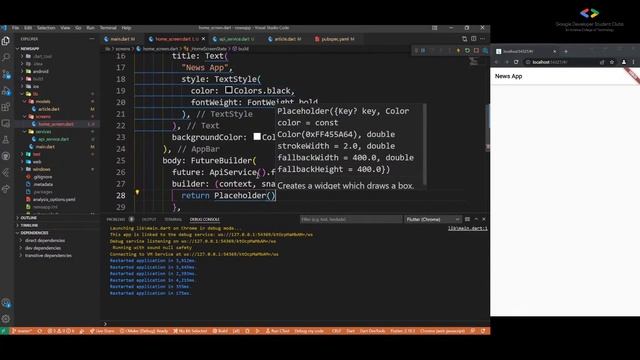Open the editor more actions ellipsis

tap(482, 39)
